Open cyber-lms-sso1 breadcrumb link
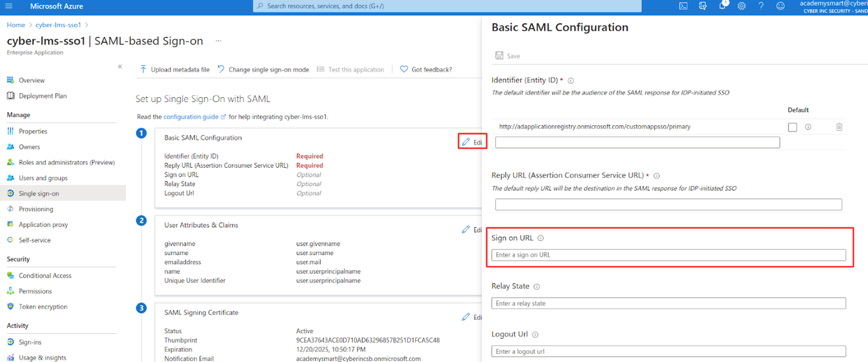868x362 pixels. (58, 25)
